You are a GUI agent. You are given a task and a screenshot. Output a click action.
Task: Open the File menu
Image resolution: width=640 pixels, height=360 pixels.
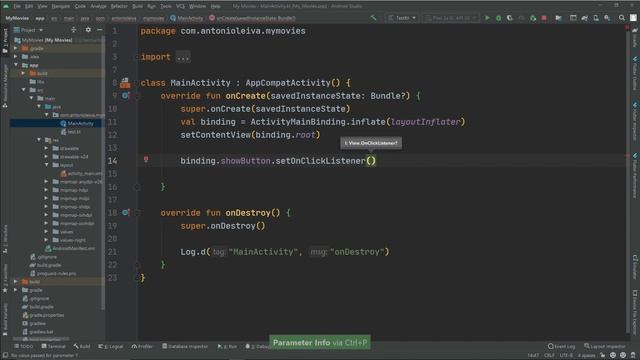[17, 6]
